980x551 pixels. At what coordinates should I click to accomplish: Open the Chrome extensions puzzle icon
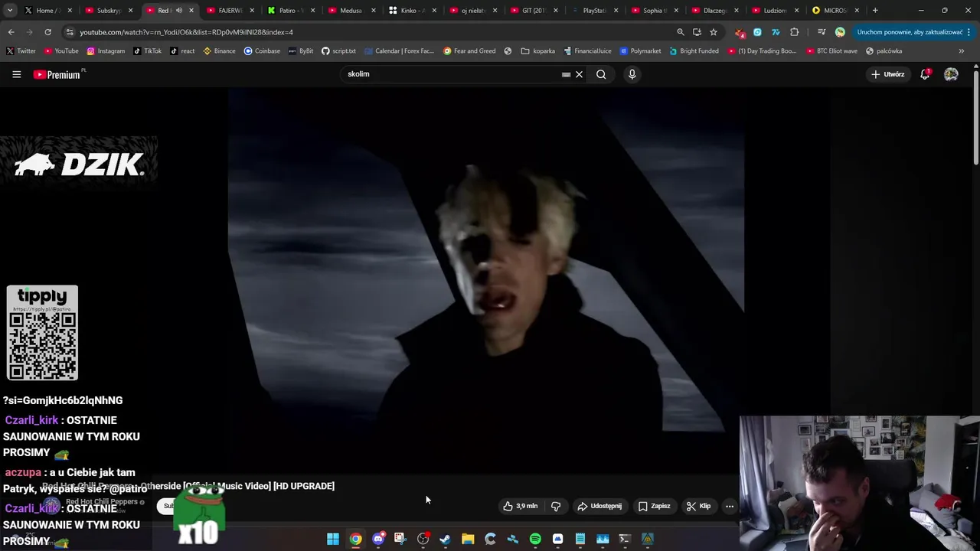coord(794,32)
